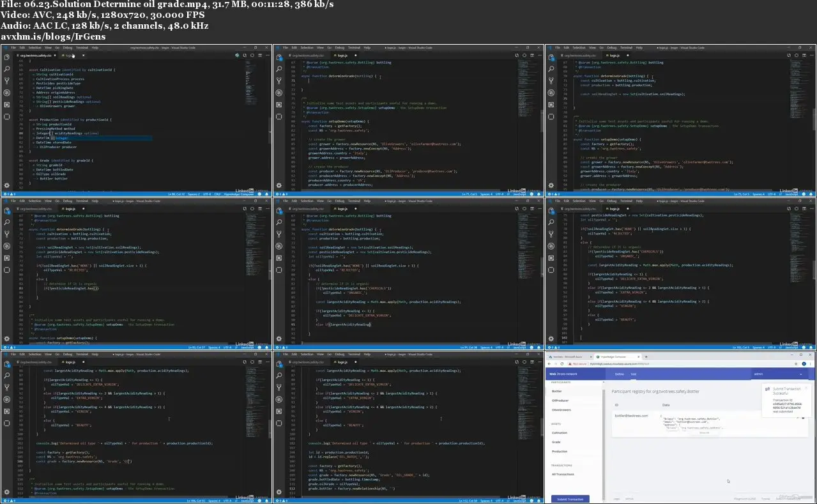The image size is (817, 504).
Task: Click Chrome's refresh icon
Action: point(561,363)
